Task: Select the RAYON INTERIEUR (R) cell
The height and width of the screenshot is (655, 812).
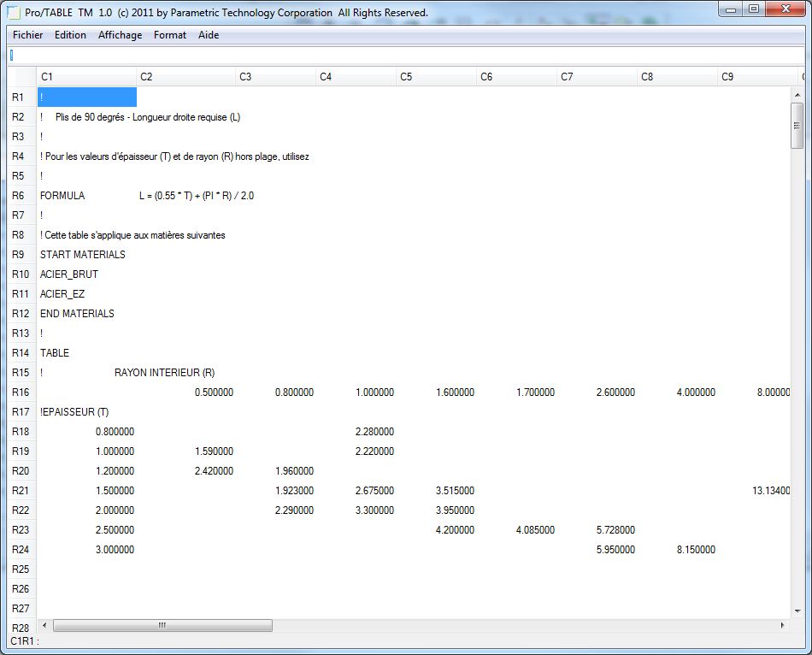Action: click(x=165, y=373)
